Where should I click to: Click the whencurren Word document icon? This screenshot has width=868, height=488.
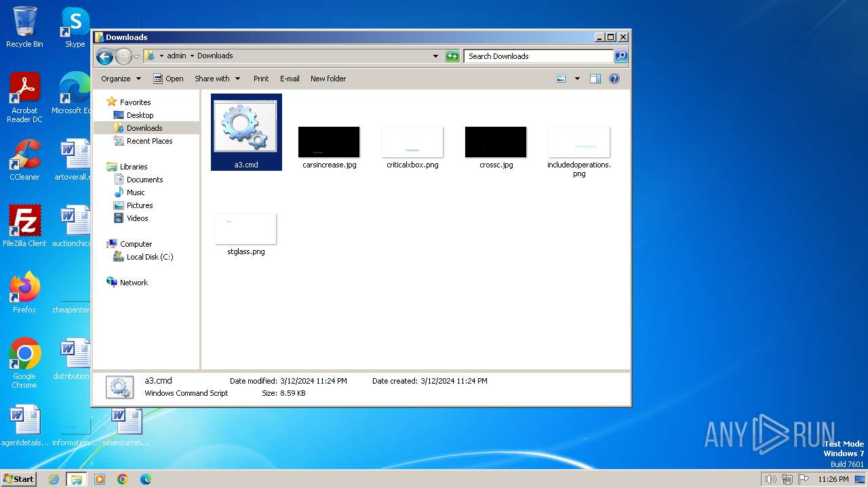pyautogui.click(x=126, y=426)
